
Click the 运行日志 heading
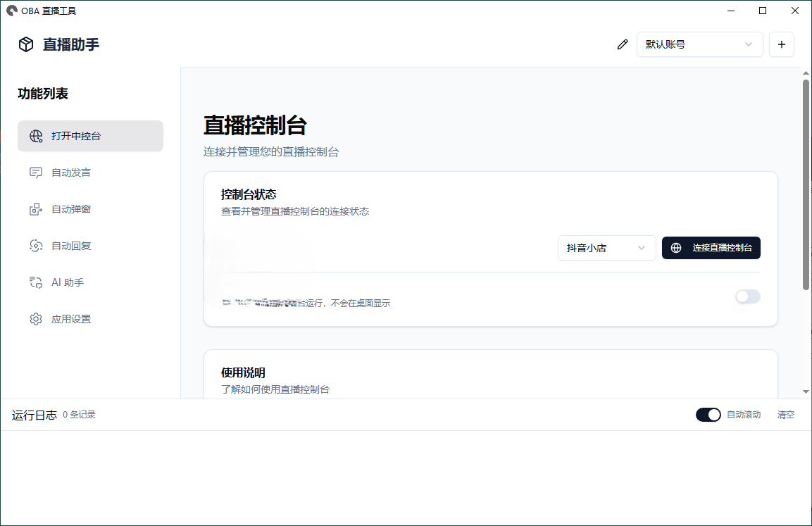tap(35, 415)
